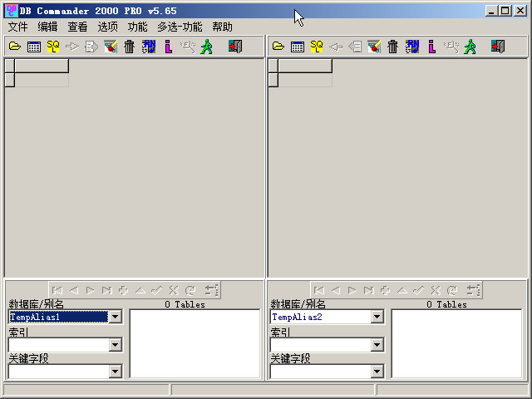
Task: Click the table grid icon in right toolbar
Action: pos(298,47)
